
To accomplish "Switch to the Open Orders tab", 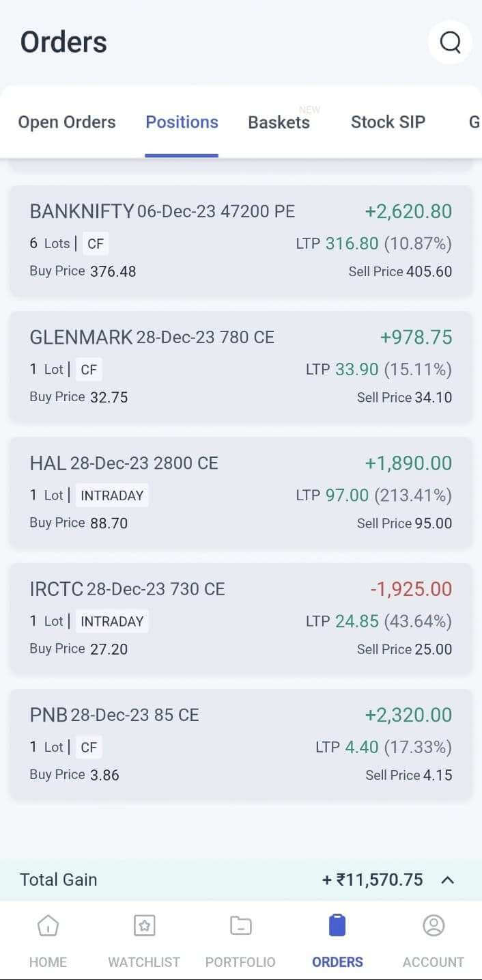I will pos(67,122).
